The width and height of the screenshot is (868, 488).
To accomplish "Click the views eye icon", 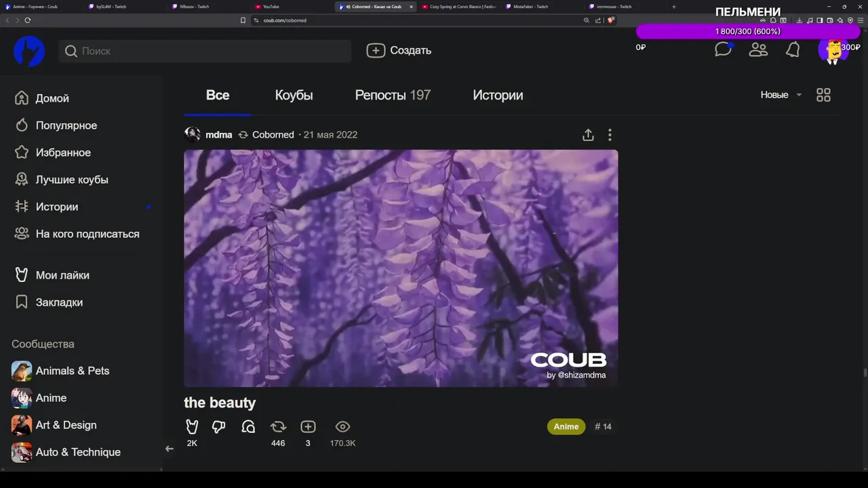I will pyautogui.click(x=342, y=426).
